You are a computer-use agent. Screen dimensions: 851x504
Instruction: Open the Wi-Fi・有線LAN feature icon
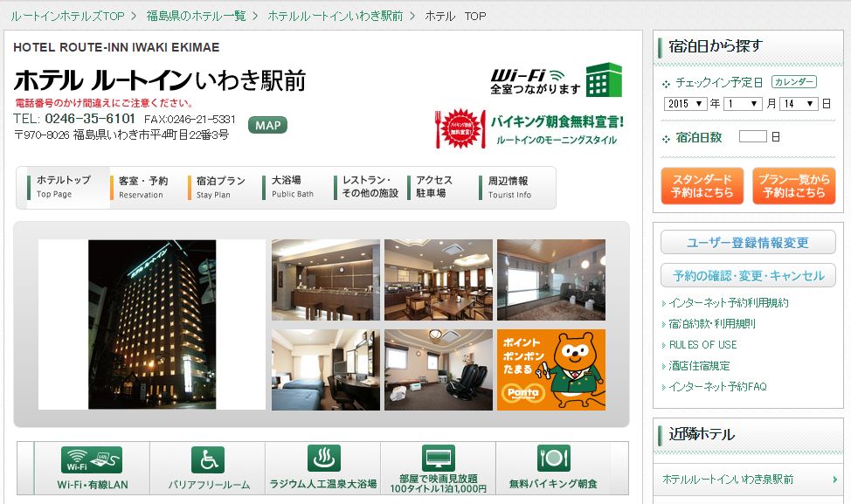[92, 460]
